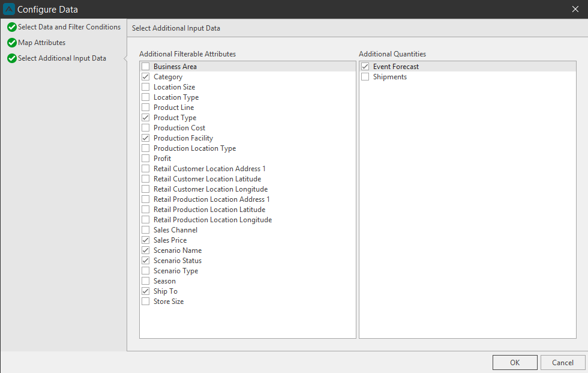
Task: Click the app logo icon in title bar
Action: [8, 9]
